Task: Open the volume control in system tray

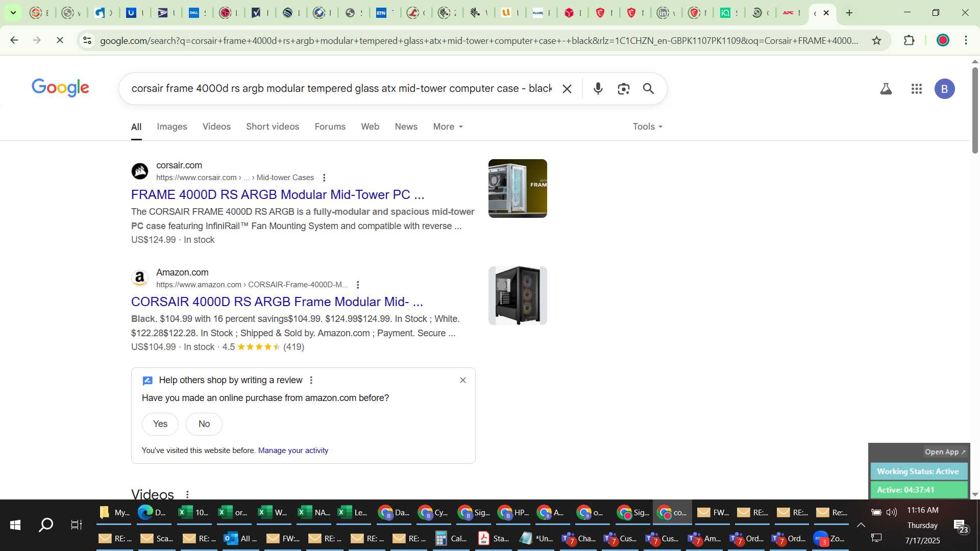Action: tap(892, 512)
